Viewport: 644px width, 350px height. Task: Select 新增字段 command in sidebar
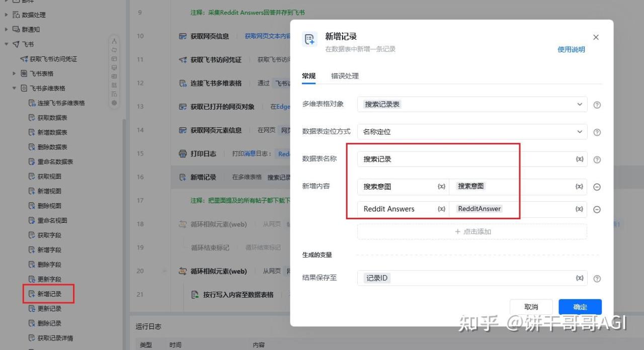pos(45,250)
